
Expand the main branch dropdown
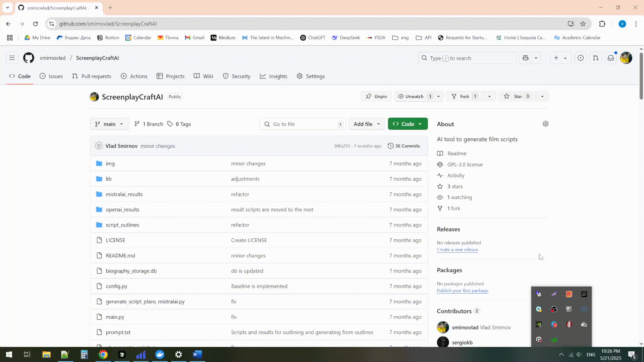pyautogui.click(x=109, y=124)
